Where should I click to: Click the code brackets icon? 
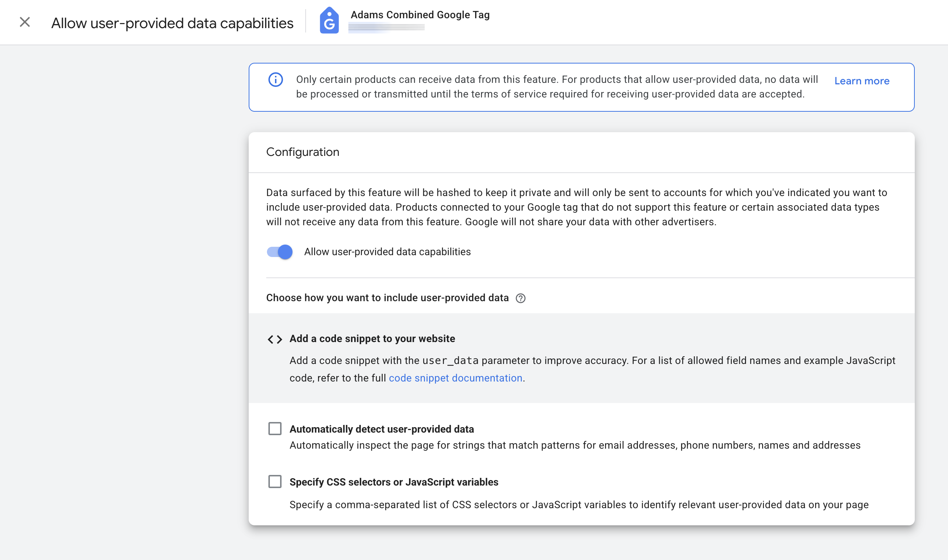275,339
